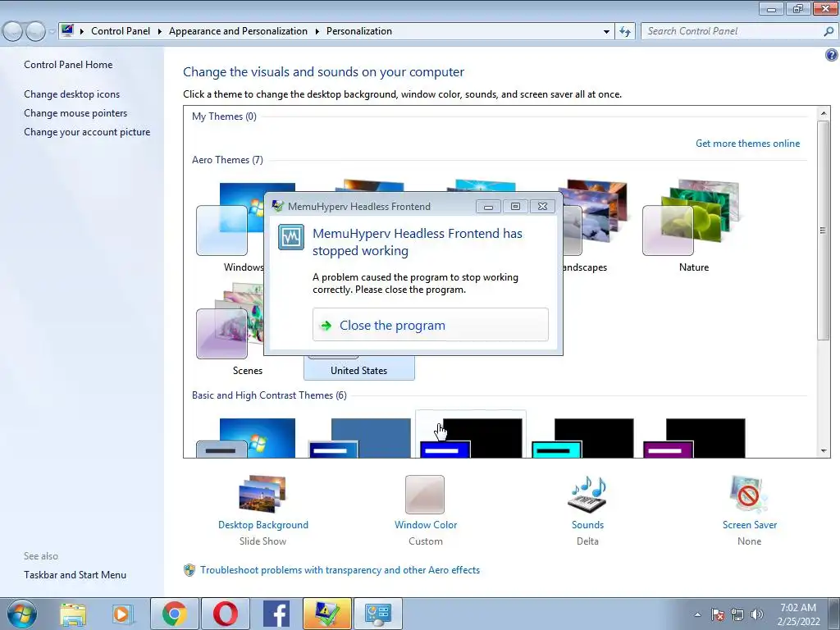Minimize the MemuHyperv error dialog
The image size is (840, 630).
pos(488,206)
